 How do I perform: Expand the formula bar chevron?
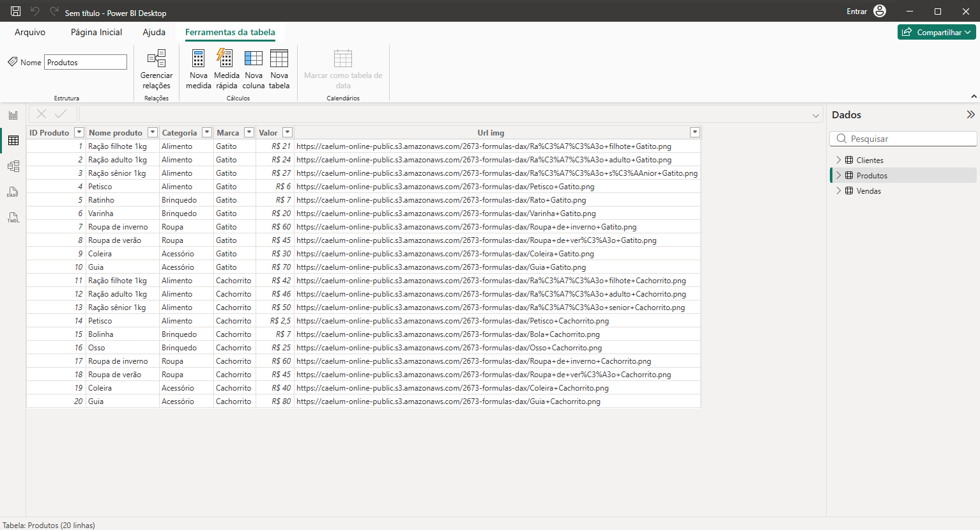click(815, 116)
